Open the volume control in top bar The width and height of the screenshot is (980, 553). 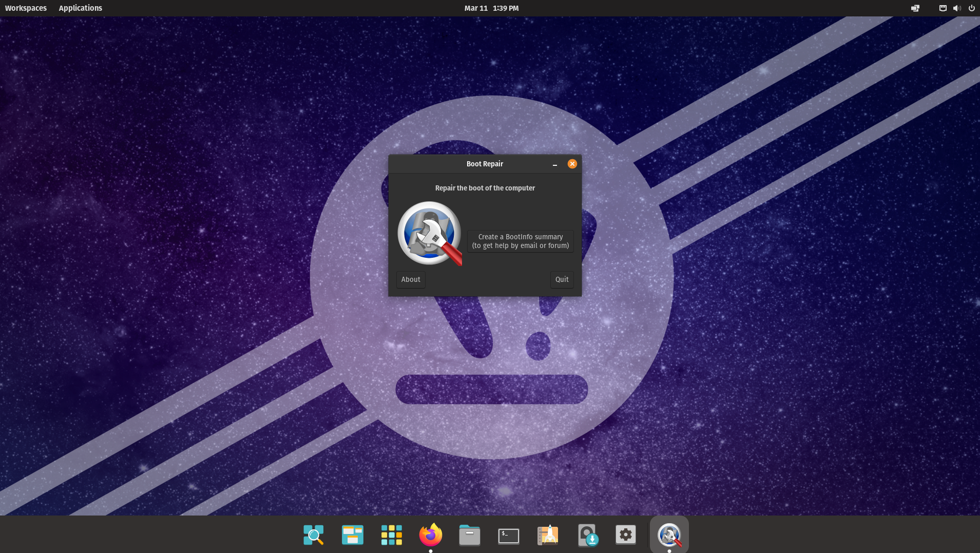point(957,8)
